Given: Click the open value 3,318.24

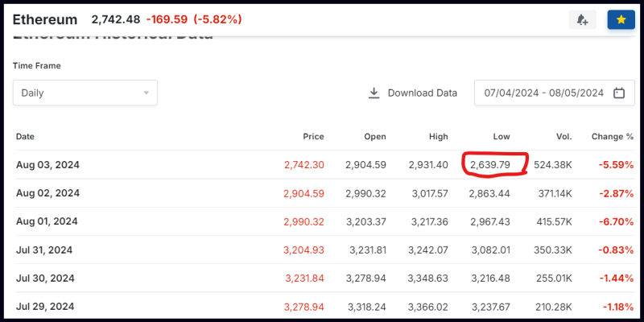Looking at the screenshot, I should [x=367, y=307].
